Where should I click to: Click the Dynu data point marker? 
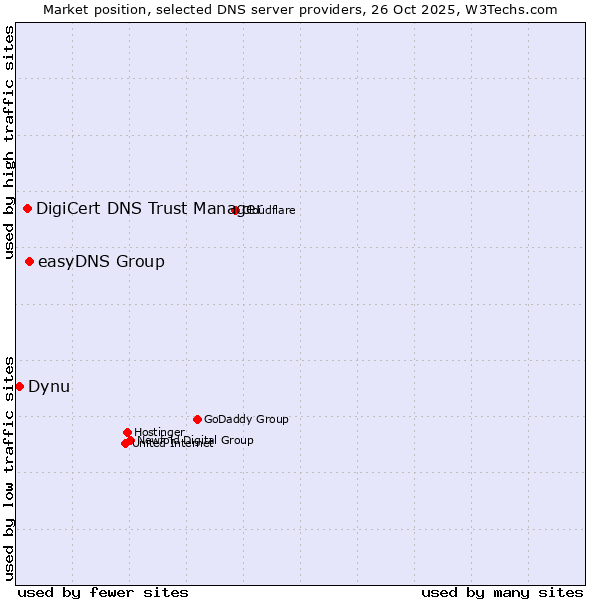pyautogui.click(x=19, y=386)
